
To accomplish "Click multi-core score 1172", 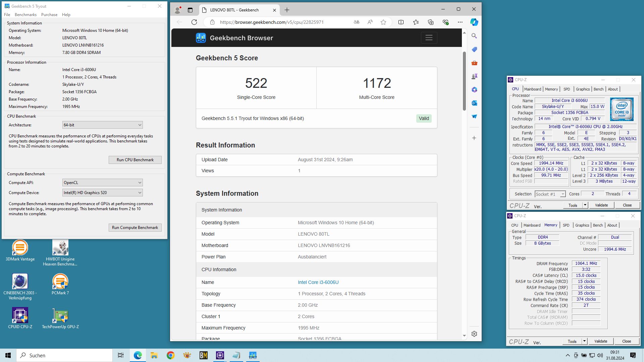I will pyautogui.click(x=377, y=83).
